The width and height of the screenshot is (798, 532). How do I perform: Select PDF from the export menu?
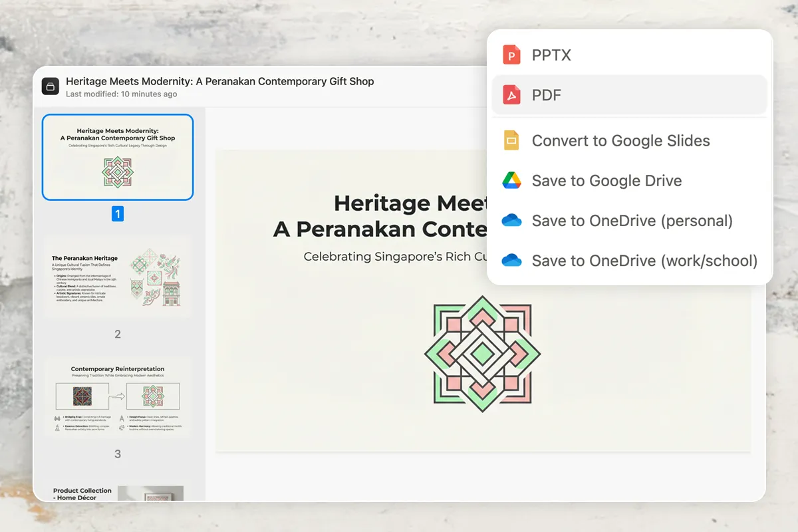click(547, 95)
